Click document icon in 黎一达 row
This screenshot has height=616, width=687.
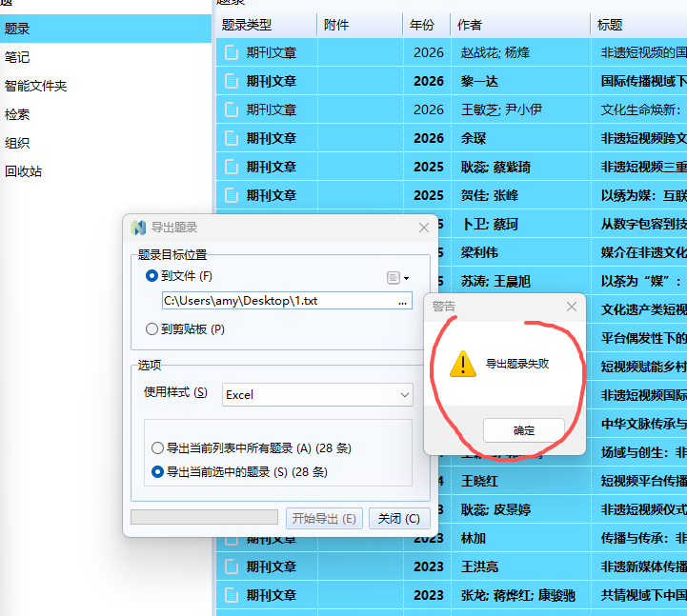click(x=232, y=81)
